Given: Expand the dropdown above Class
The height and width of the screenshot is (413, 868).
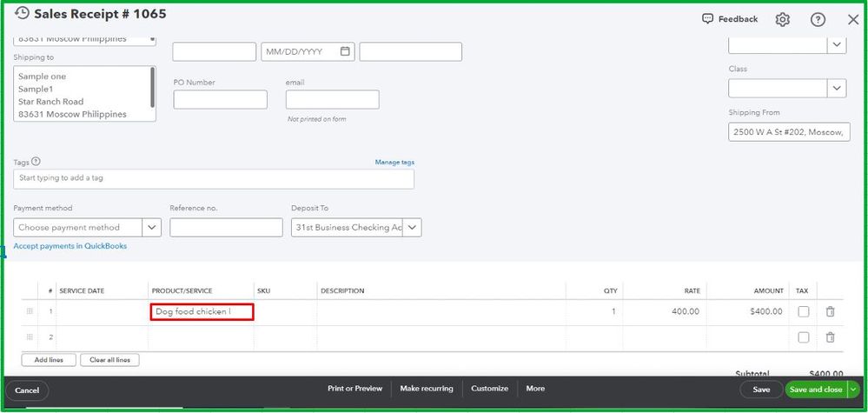Looking at the screenshot, I should [x=837, y=45].
